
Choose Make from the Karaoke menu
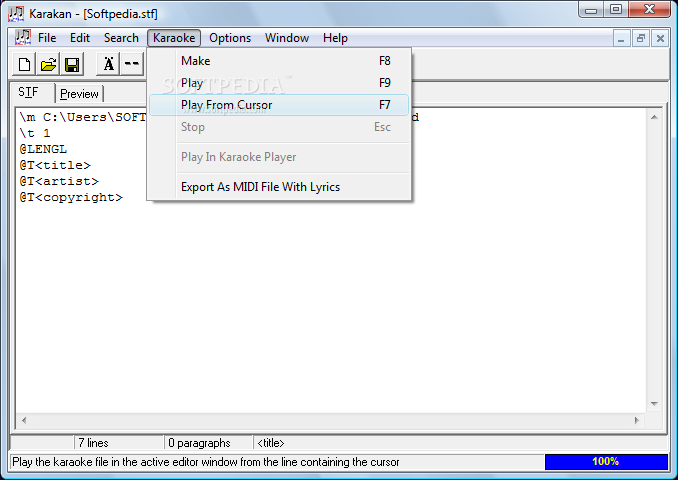[279, 61]
